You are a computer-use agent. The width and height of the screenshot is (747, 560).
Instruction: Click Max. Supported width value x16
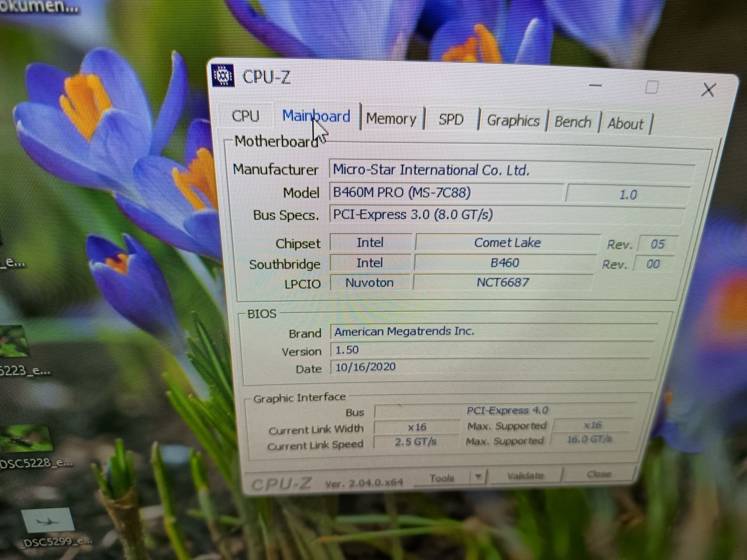(x=592, y=425)
